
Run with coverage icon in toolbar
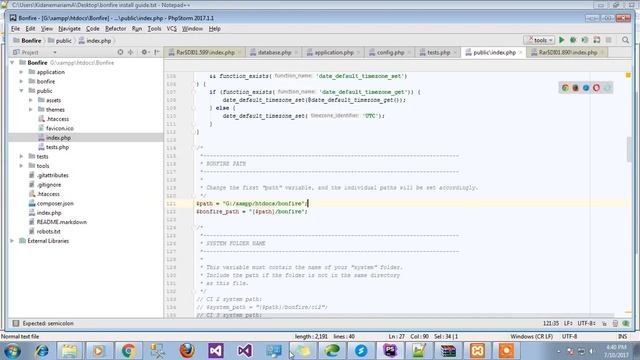click(585, 40)
